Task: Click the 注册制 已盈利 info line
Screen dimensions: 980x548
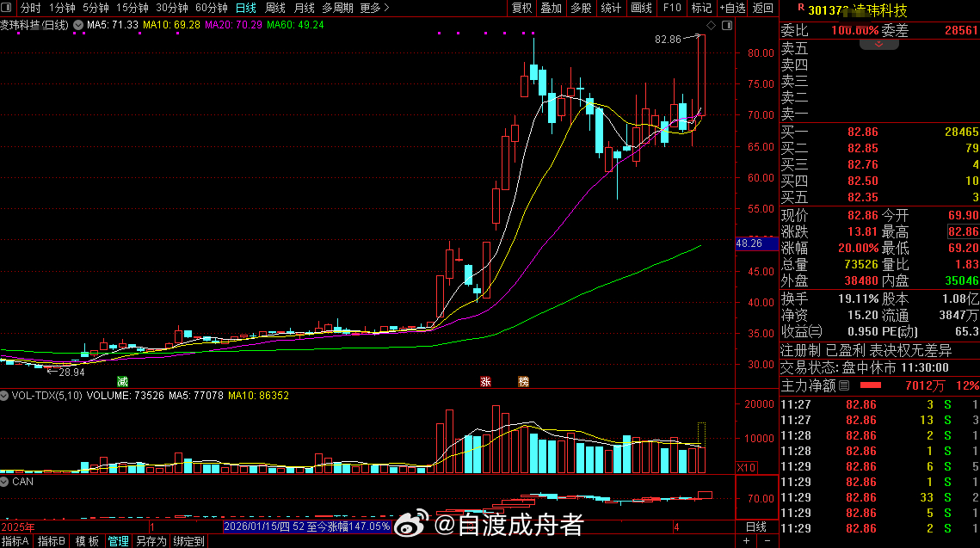Action: click(866, 351)
